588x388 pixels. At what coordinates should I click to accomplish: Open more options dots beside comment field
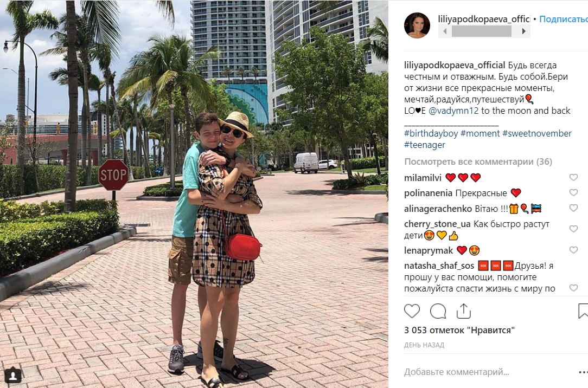pos(584,372)
